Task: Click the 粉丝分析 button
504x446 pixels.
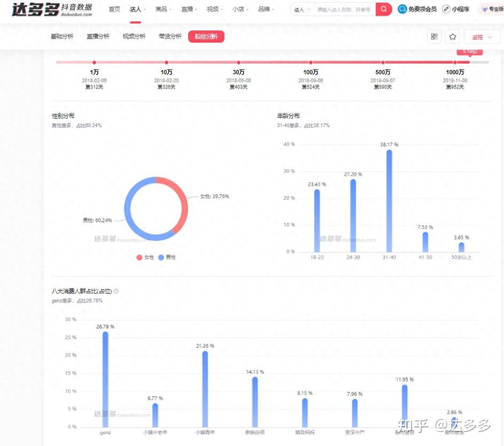Action: pyautogui.click(x=206, y=36)
